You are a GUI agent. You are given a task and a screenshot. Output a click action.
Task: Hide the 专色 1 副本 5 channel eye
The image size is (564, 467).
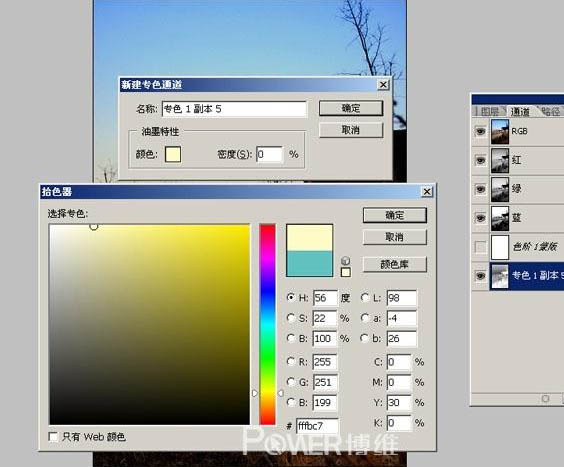pos(481,276)
